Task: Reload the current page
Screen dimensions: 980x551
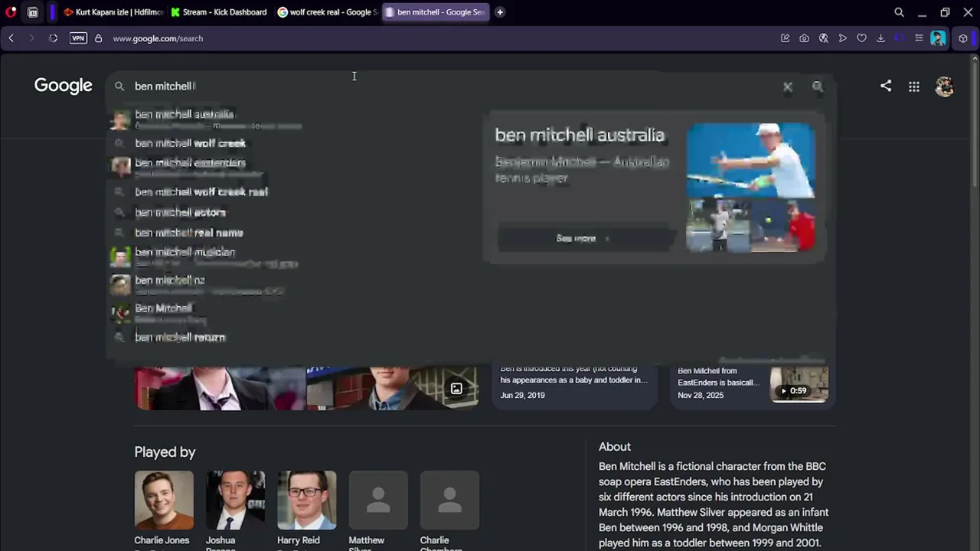Action: coord(53,38)
